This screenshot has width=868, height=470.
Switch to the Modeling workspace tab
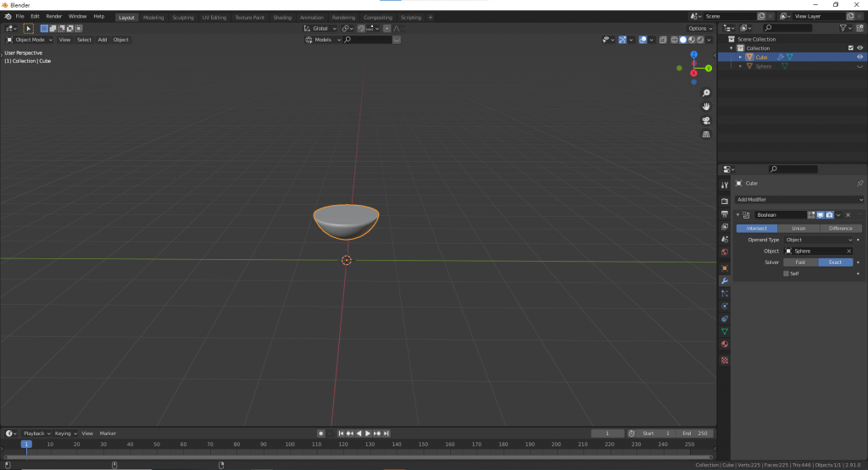tap(153, 18)
